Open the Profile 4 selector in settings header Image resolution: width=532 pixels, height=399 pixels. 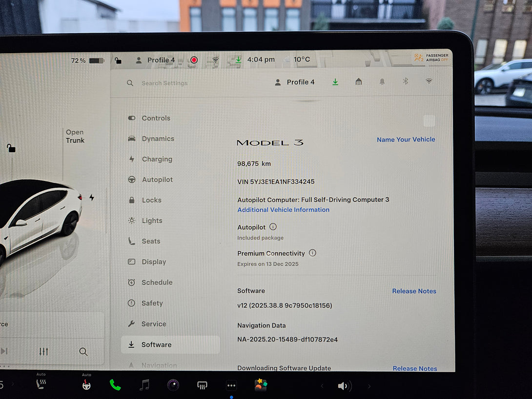[295, 82]
